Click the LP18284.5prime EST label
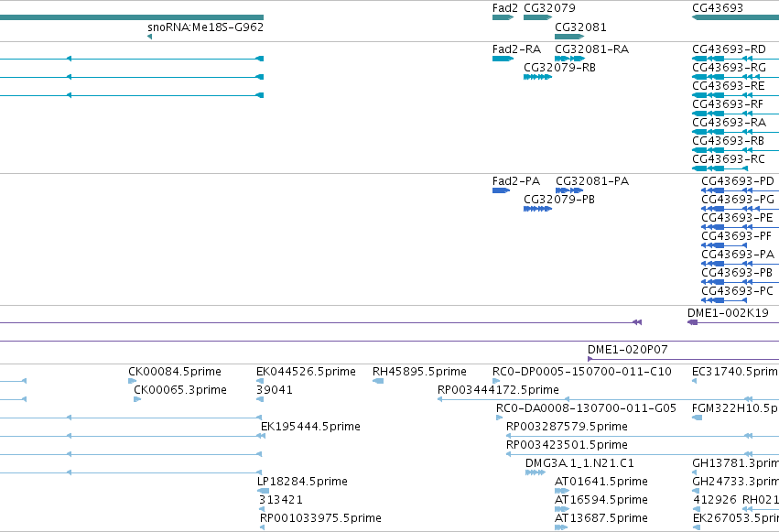The width and height of the screenshot is (779, 532). 303,482
